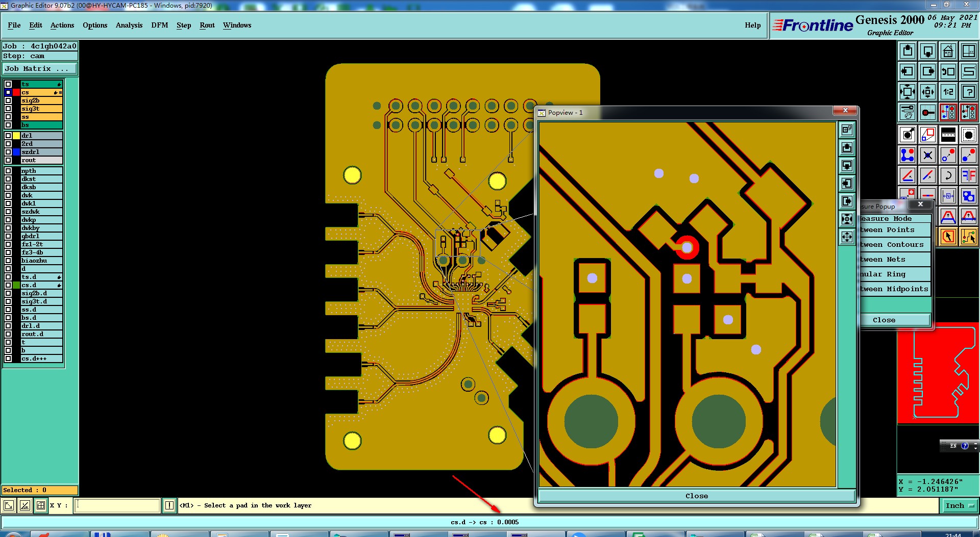Open the XY coordinate window icon
This screenshot has width=980, height=537.
pyautogui.click(x=969, y=51)
